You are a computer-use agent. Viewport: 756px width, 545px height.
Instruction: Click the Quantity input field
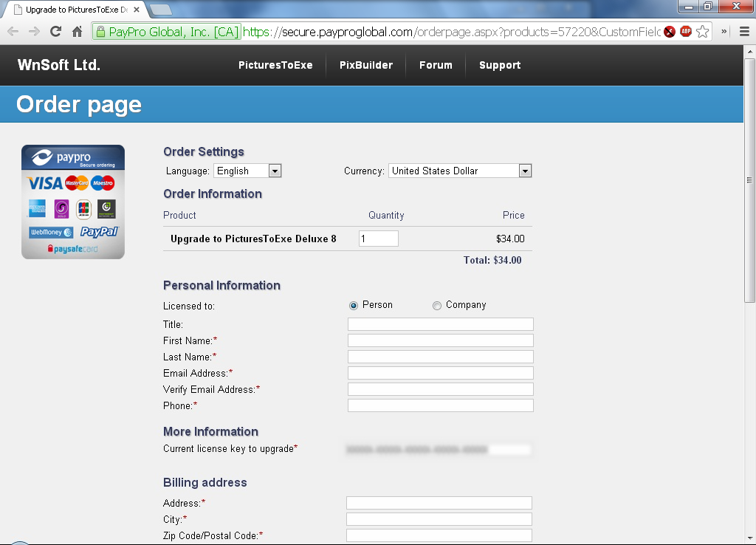click(379, 239)
